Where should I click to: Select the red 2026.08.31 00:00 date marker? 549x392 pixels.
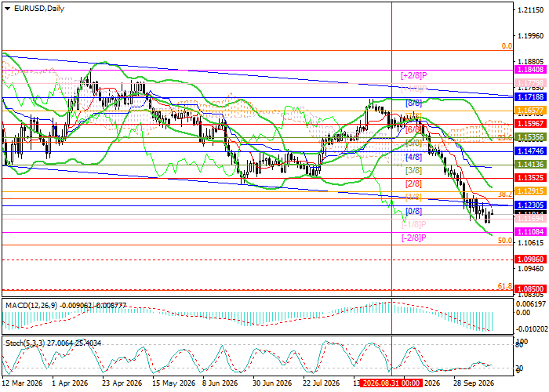click(391, 383)
